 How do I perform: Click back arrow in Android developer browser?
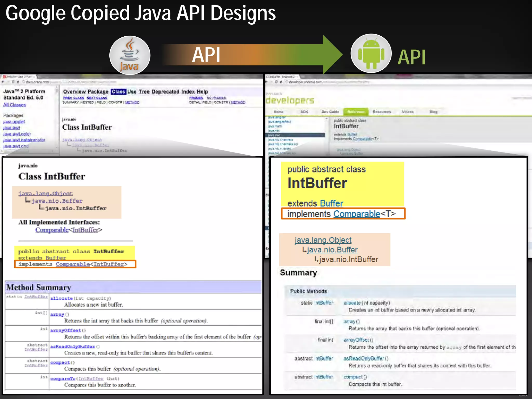point(266,82)
